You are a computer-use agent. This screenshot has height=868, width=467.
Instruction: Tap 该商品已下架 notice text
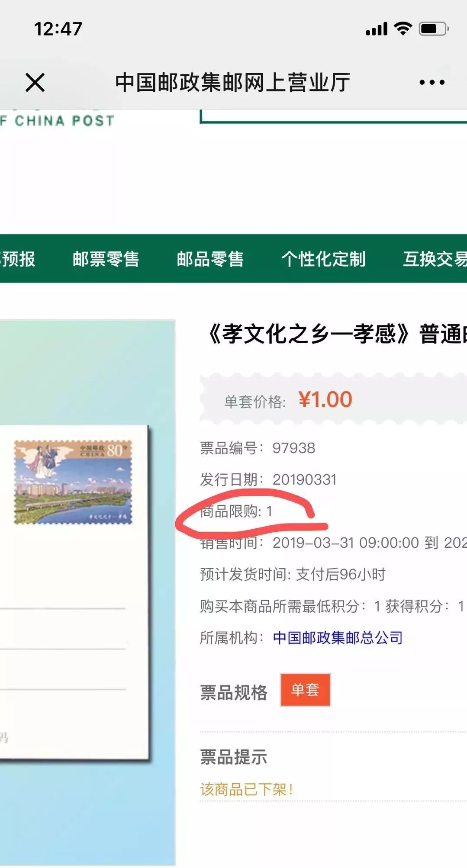[x=247, y=789]
